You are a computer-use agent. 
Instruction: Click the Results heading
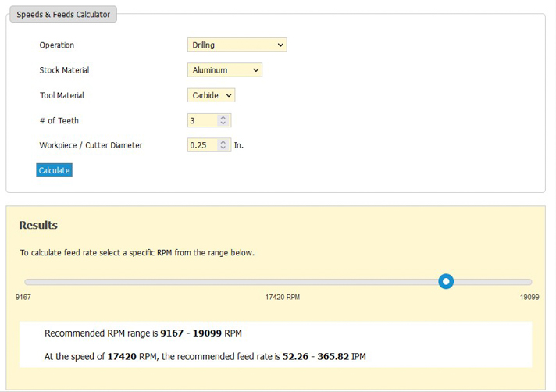(x=38, y=225)
